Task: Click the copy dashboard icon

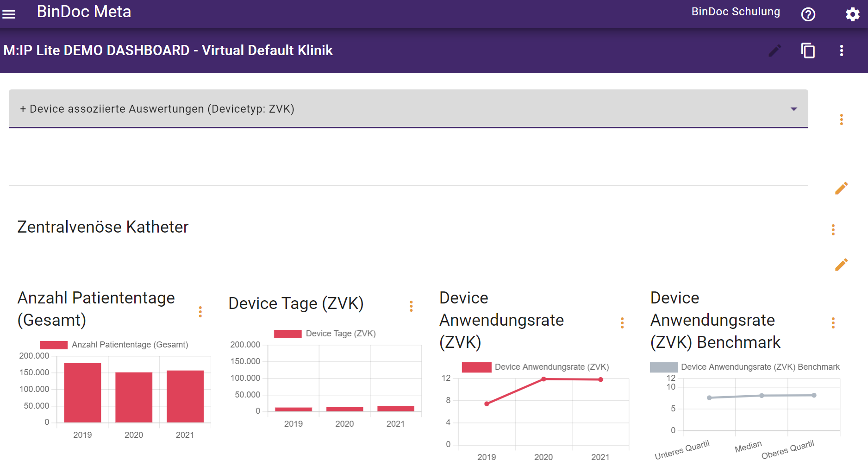Action: 808,50
